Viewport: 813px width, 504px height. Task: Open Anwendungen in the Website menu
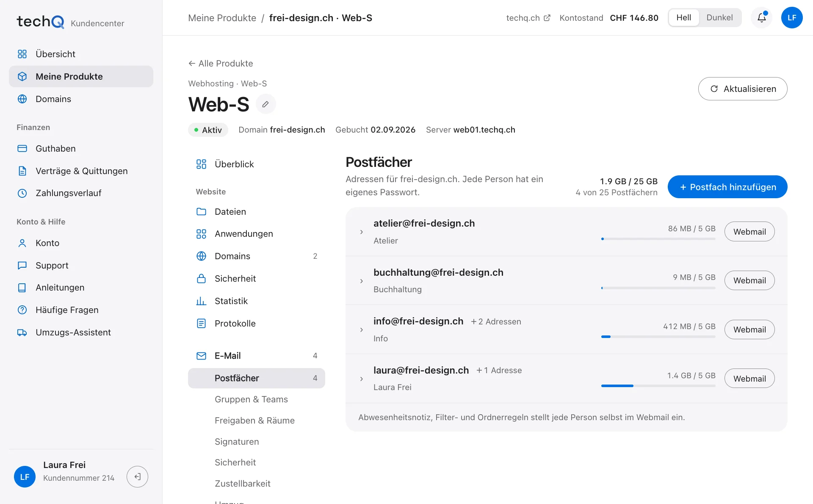point(257,234)
